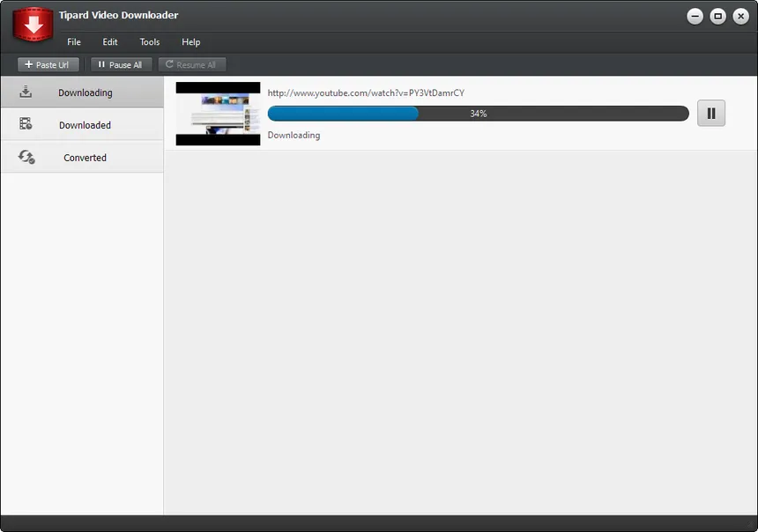This screenshot has height=532, width=758.
Task: Open the Help menu
Action: [x=191, y=42]
